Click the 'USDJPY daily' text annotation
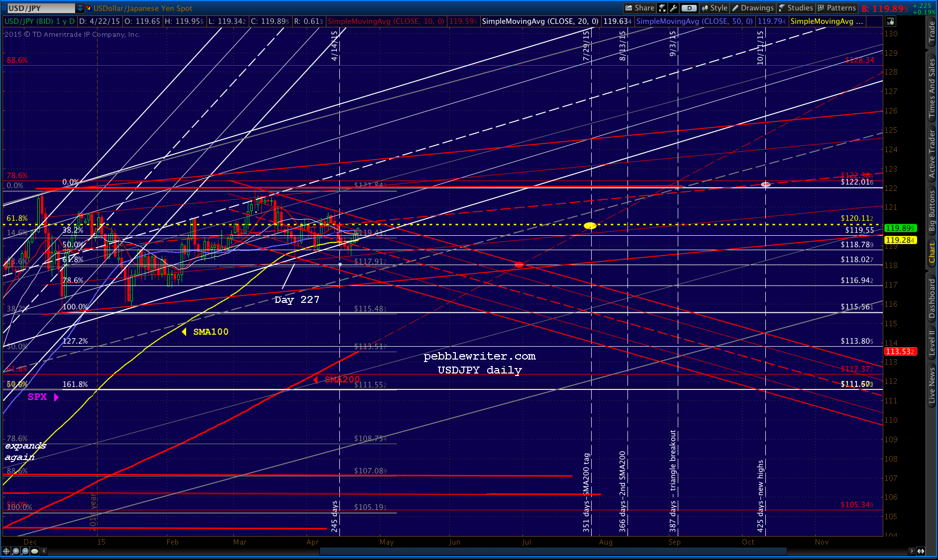The width and height of the screenshot is (938, 560). (480, 371)
